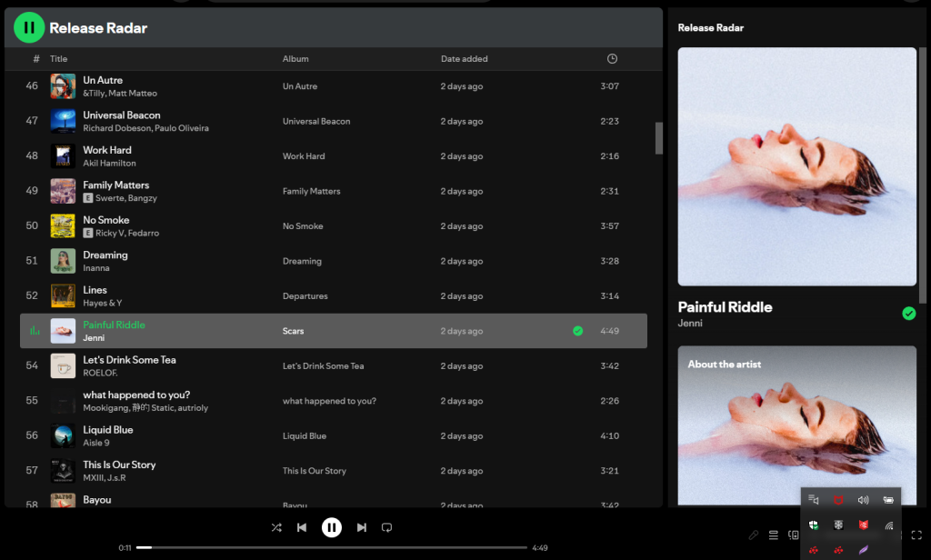931x560 pixels.
Task: Open the About the artist card
Action: (x=796, y=425)
